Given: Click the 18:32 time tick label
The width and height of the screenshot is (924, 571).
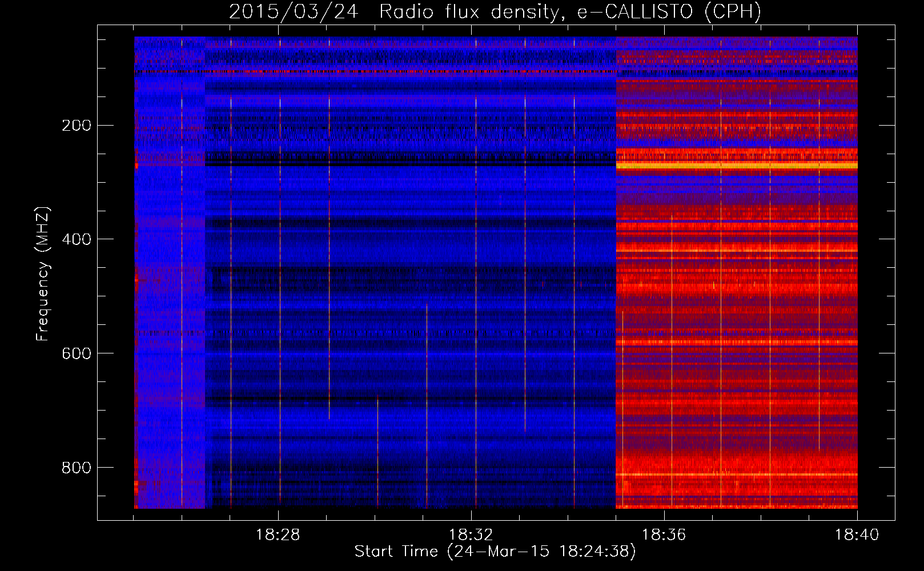Looking at the screenshot, I should click(x=471, y=535).
